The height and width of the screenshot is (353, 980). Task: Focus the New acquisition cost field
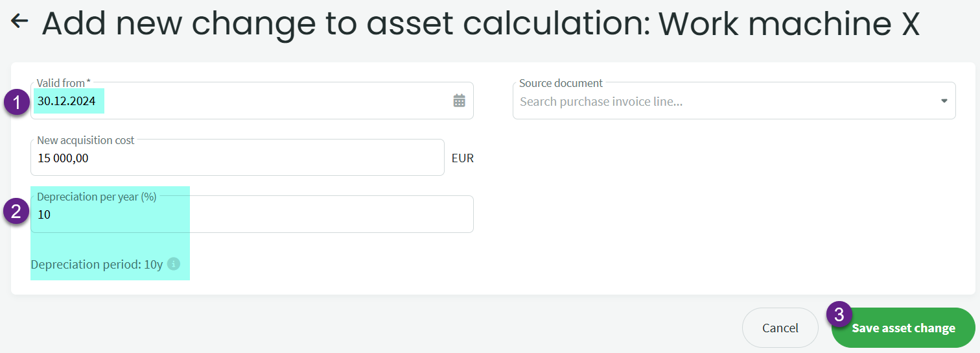(237, 158)
